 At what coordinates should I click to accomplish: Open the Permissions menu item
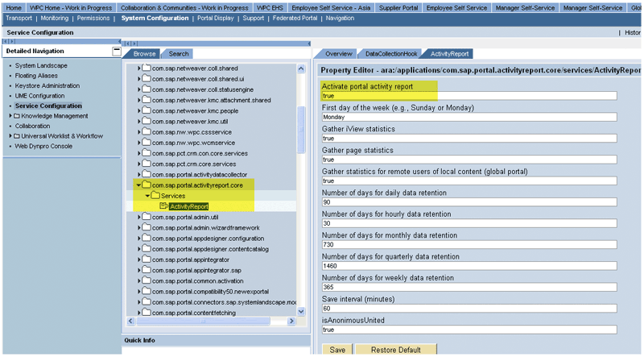click(93, 18)
